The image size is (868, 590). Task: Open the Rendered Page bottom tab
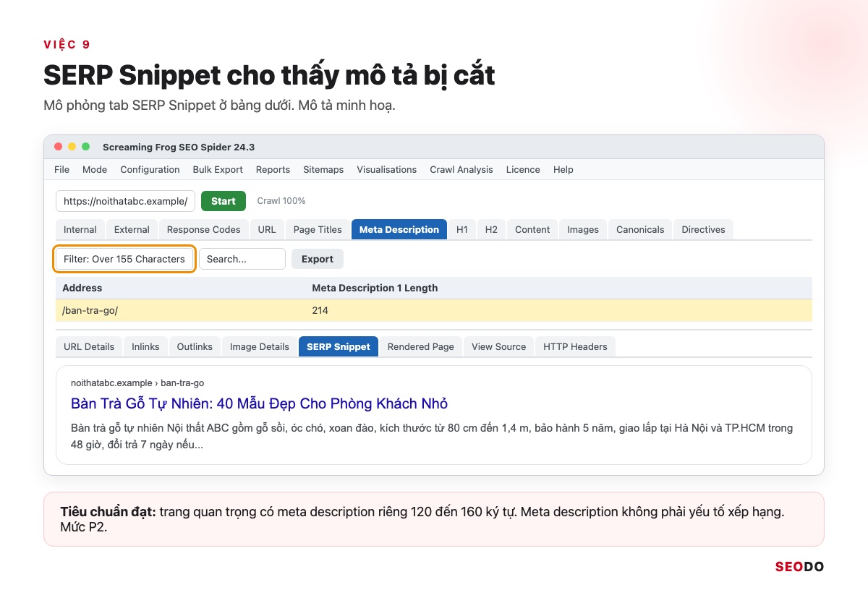point(421,346)
